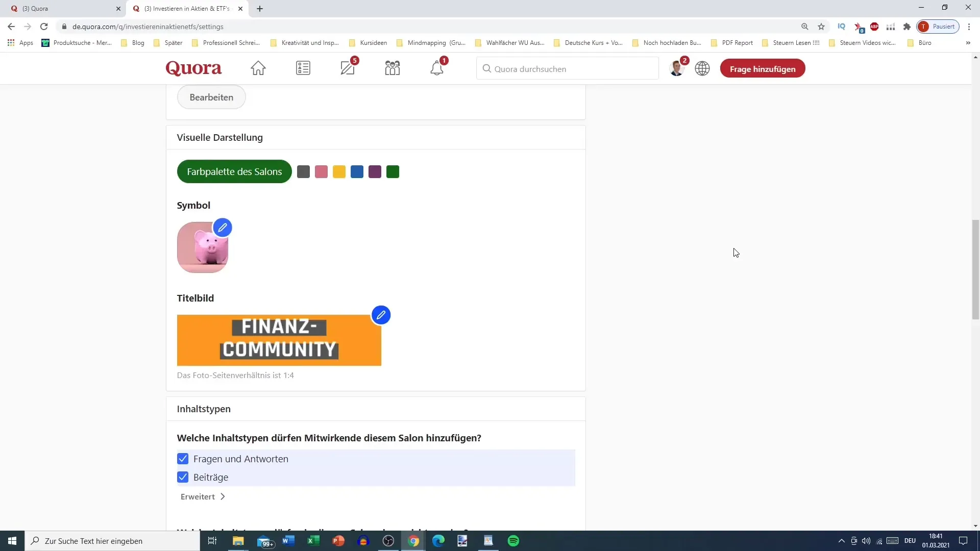Open browser zoom magnifier icon in address bar
Image resolution: width=980 pixels, height=551 pixels.
tap(805, 27)
